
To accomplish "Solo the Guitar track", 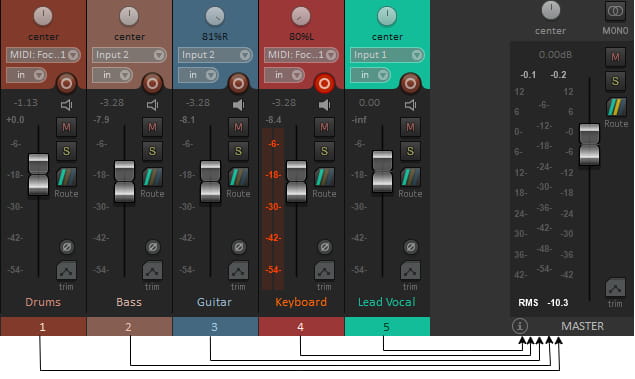I will [239, 151].
